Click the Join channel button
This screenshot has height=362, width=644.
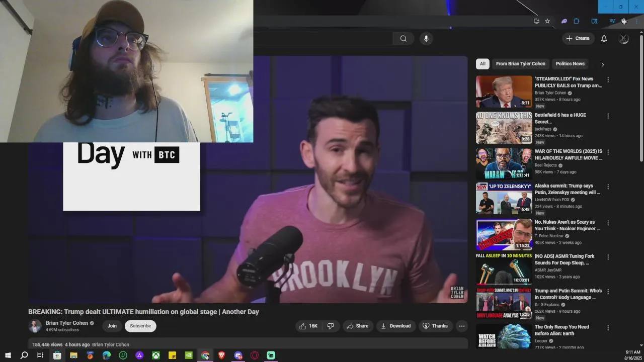[x=112, y=326]
